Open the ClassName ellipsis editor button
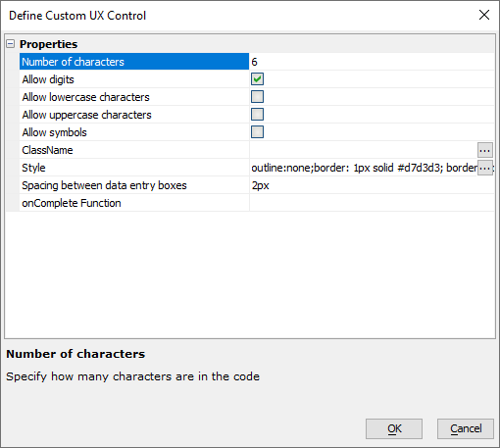This screenshot has height=448, width=500. tap(485, 150)
